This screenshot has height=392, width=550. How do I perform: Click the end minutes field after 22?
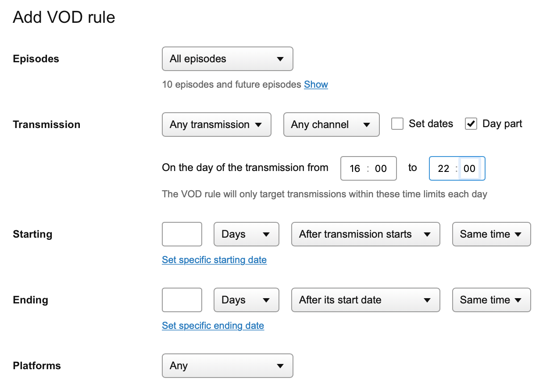pos(469,169)
